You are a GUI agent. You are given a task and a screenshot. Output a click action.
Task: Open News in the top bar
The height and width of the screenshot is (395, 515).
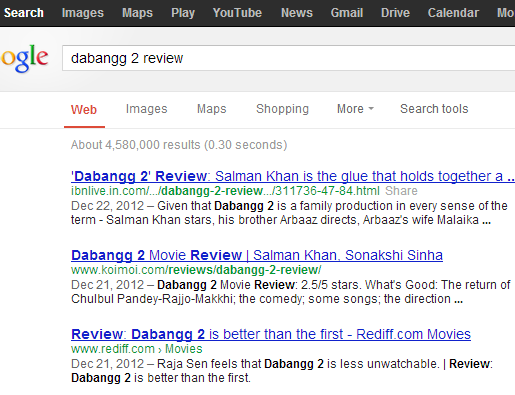[297, 13]
